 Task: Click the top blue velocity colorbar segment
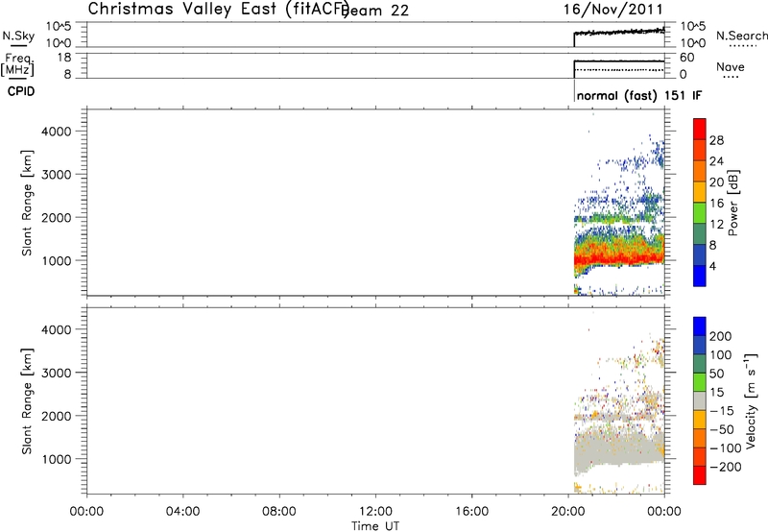700,326
